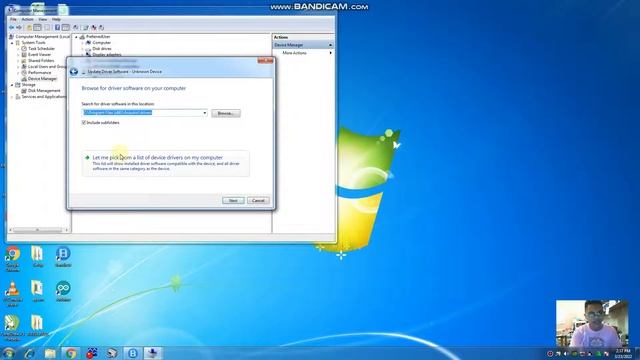Switch to Bandicam in the taskbar

click(132, 353)
